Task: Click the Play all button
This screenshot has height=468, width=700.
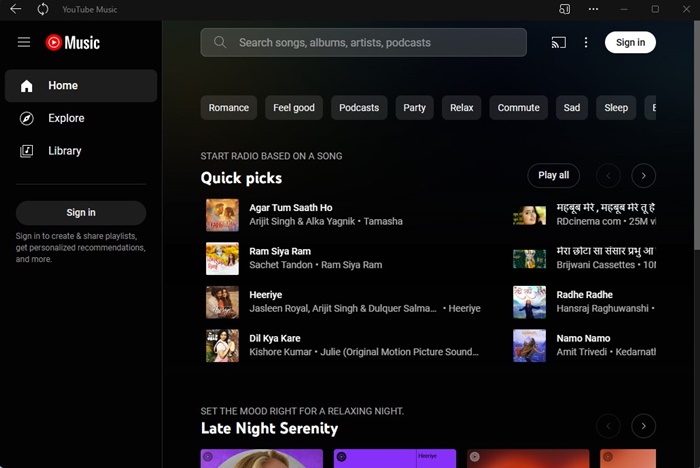Action: click(x=553, y=176)
